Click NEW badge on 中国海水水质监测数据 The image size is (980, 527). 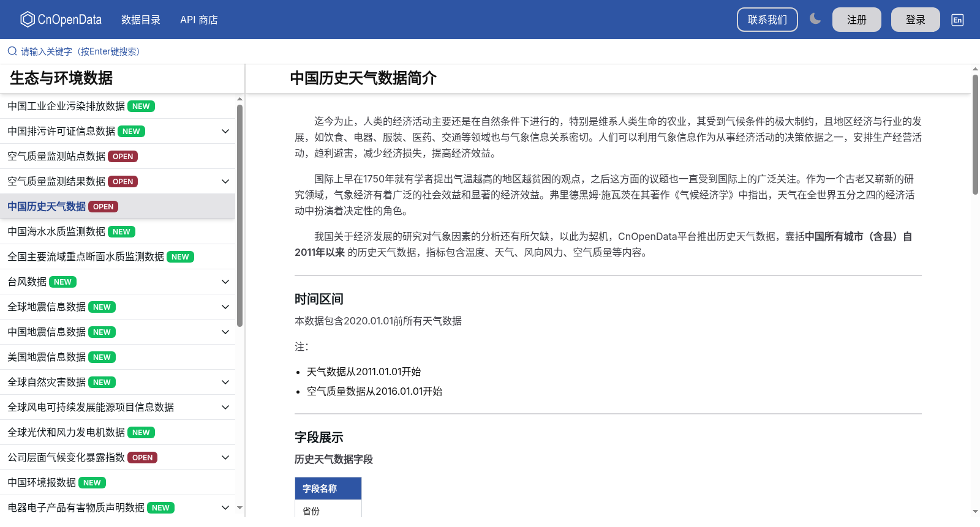pos(121,232)
